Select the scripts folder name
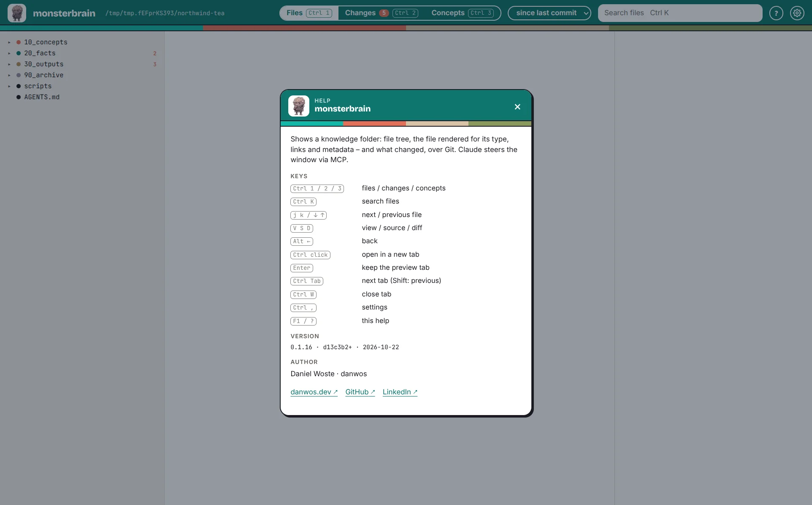Viewport: 812px width, 505px height. (38, 86)
